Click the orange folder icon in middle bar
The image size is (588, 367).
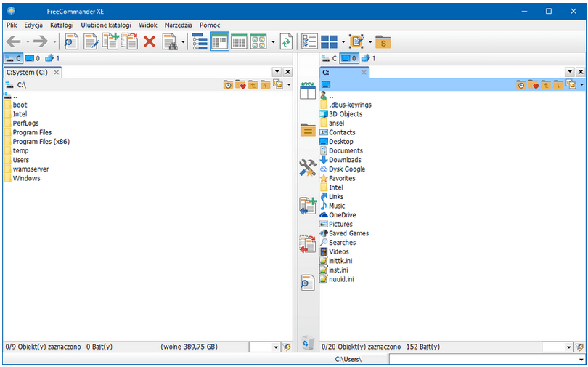[308, 130]
